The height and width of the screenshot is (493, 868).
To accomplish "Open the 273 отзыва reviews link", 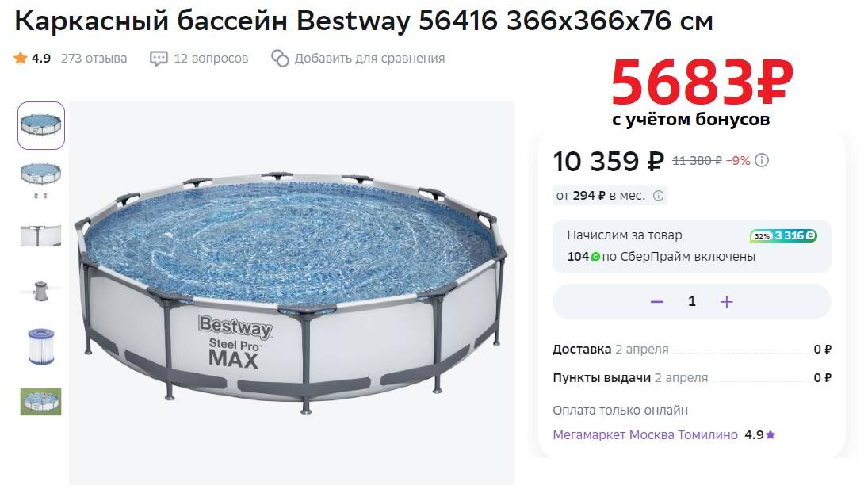I will (94, 59).
